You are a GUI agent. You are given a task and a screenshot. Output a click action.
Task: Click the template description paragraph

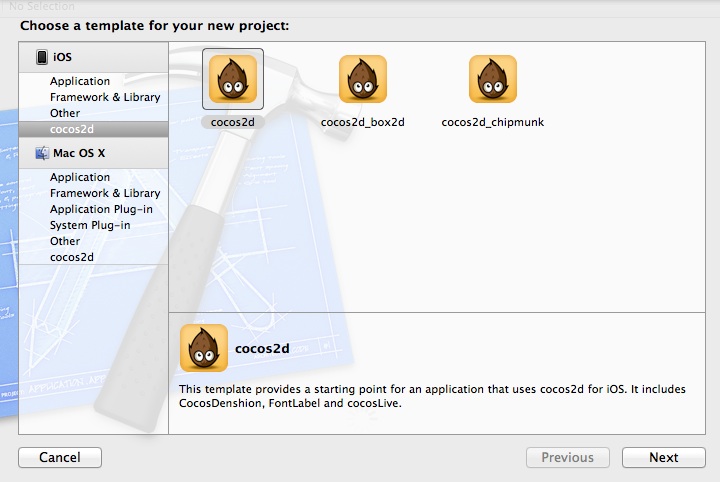coord(432,396)
